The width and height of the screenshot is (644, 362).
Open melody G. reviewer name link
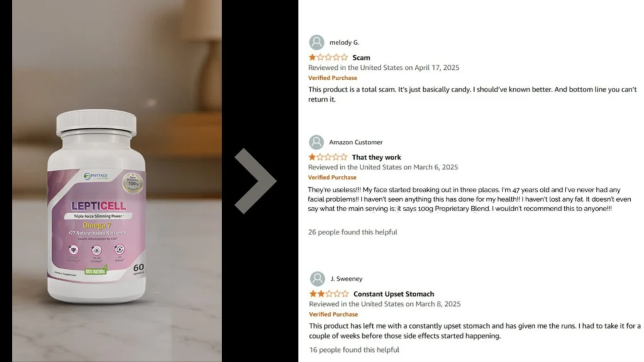[x=344, y=42]
